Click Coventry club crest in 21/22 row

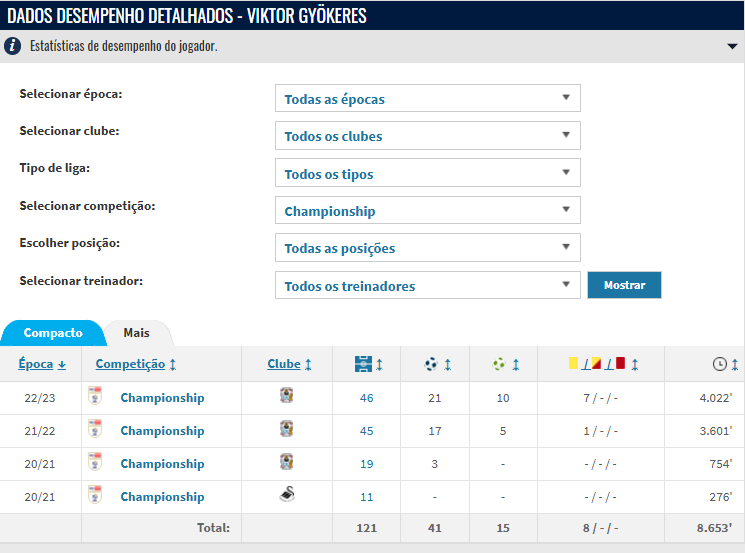[287, 429]
